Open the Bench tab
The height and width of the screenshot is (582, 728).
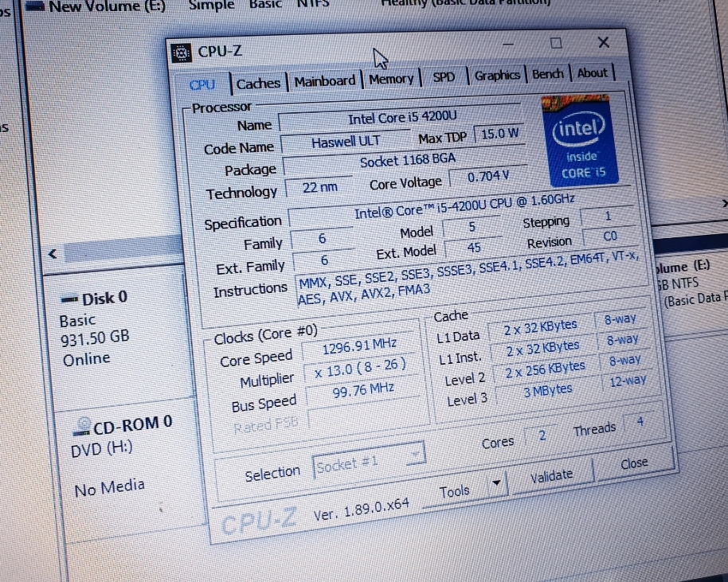tap(547, 74)
